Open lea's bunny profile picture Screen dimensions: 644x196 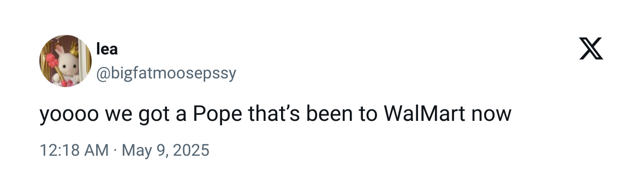pyautogui.click(x=65, y=60)
